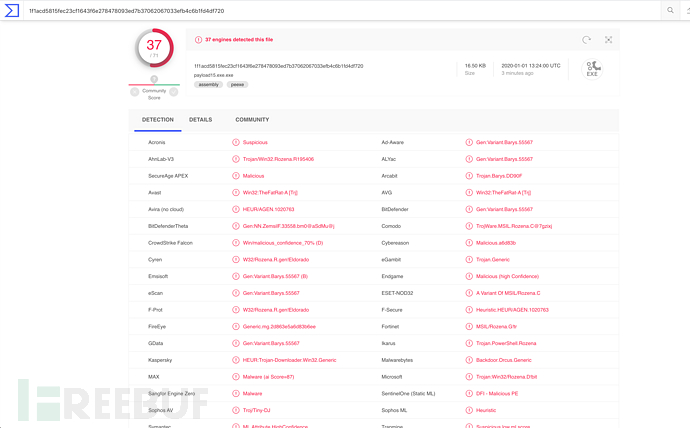Click the GData engine name
This screenshot has width=690, height=428.
155,343
